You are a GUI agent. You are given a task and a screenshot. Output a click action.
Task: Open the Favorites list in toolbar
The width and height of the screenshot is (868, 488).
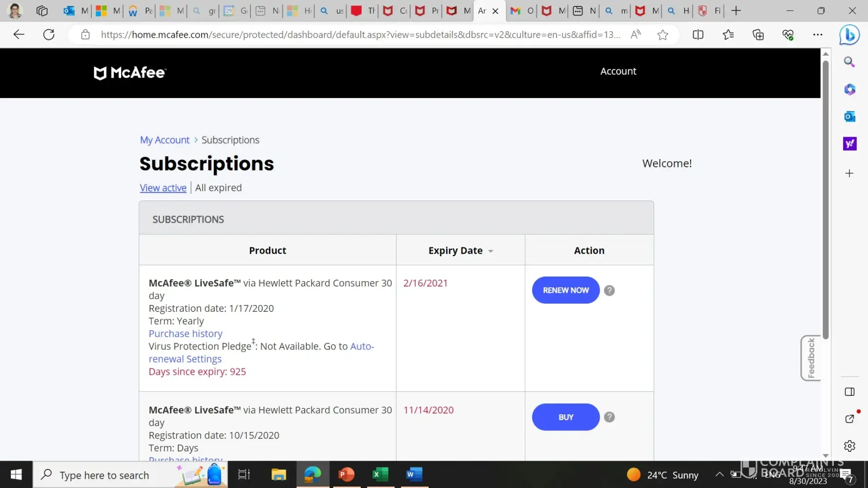(728, 35)
